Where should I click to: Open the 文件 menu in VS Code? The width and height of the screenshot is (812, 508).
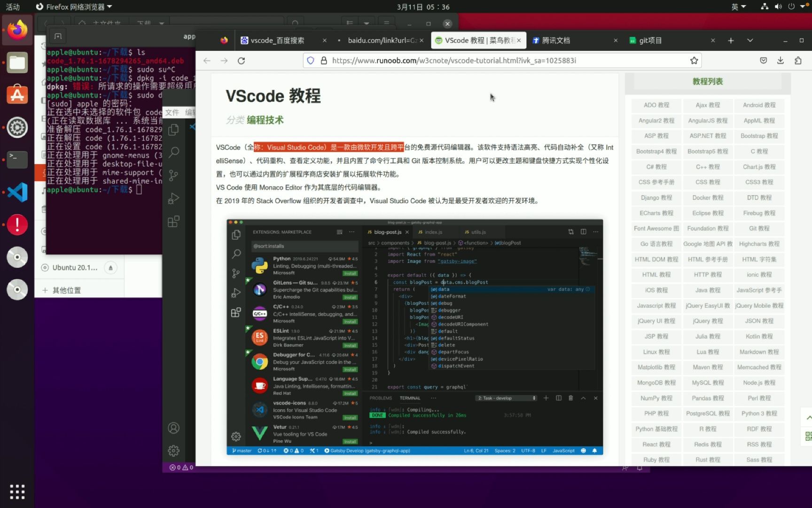click(172, 112)
